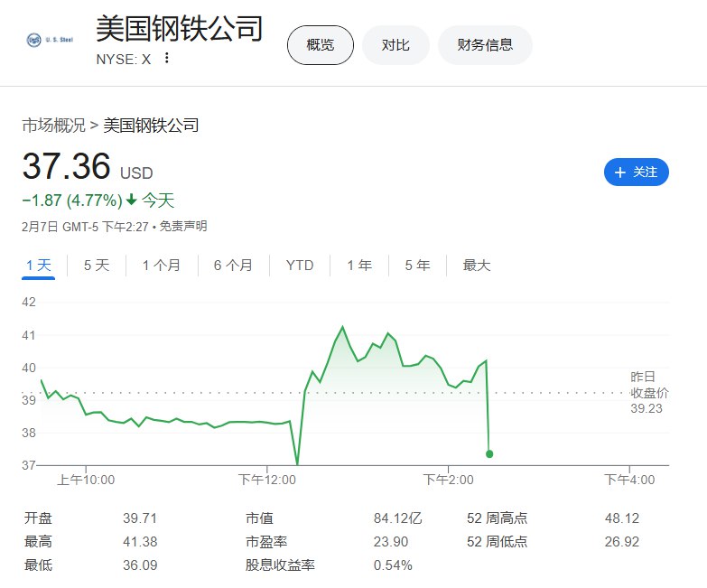Viewport: 707px width, 588px height.
Task: Click the 市盈率 label
Action: (x=266, y=542)
